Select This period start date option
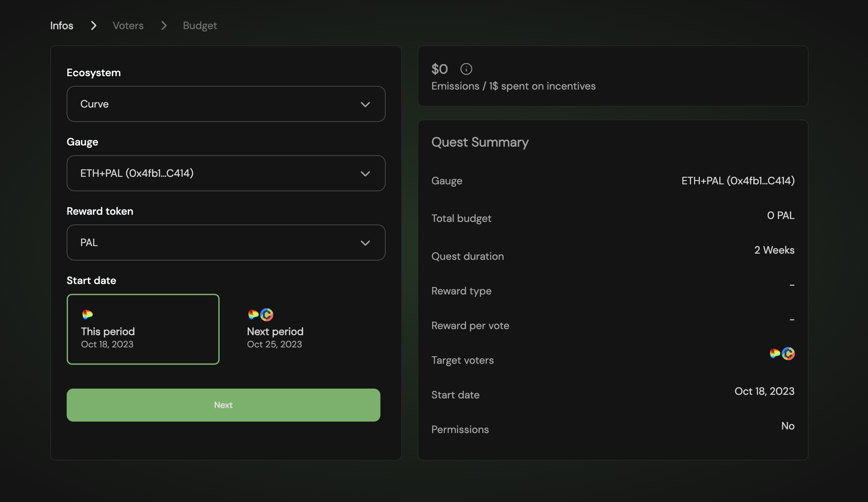The image size is (868, 502). pyautogui.click(x=143, y=329)
